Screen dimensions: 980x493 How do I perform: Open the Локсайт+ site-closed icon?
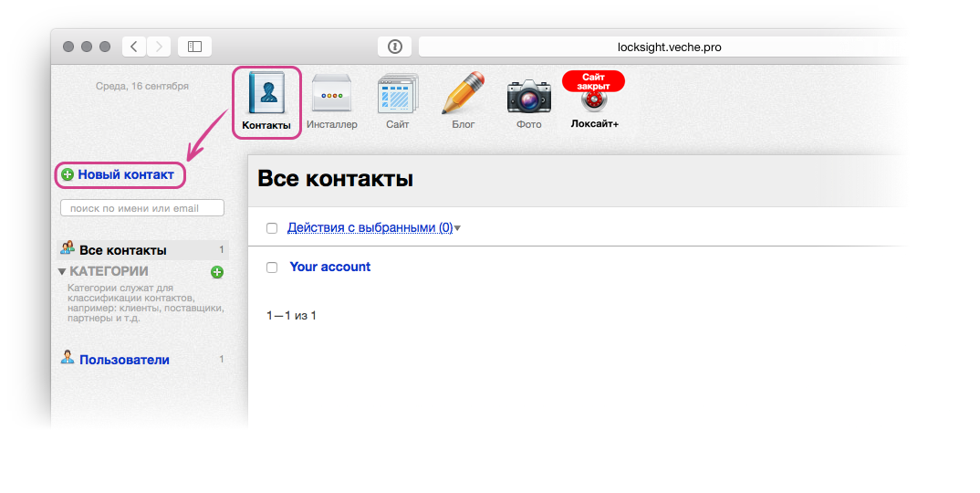[594, 91]
